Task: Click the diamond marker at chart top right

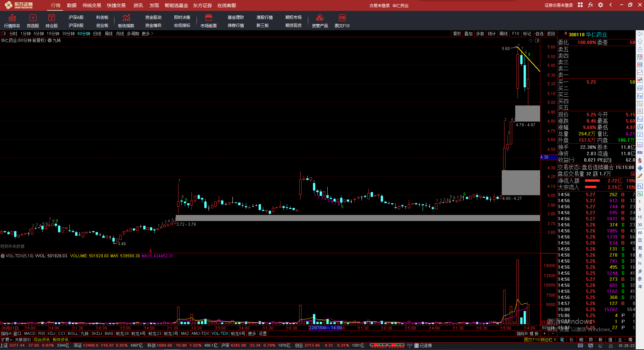Action: (531, 41)
